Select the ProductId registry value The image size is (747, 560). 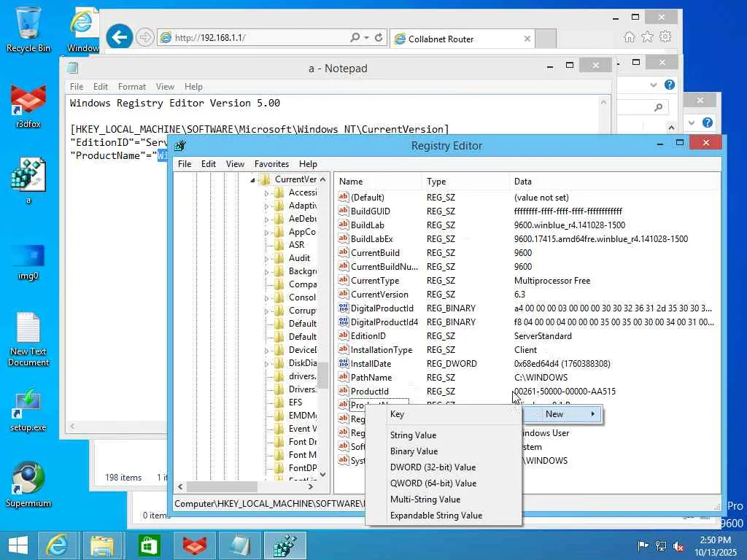pyautogui.click(x=369, y=392)
